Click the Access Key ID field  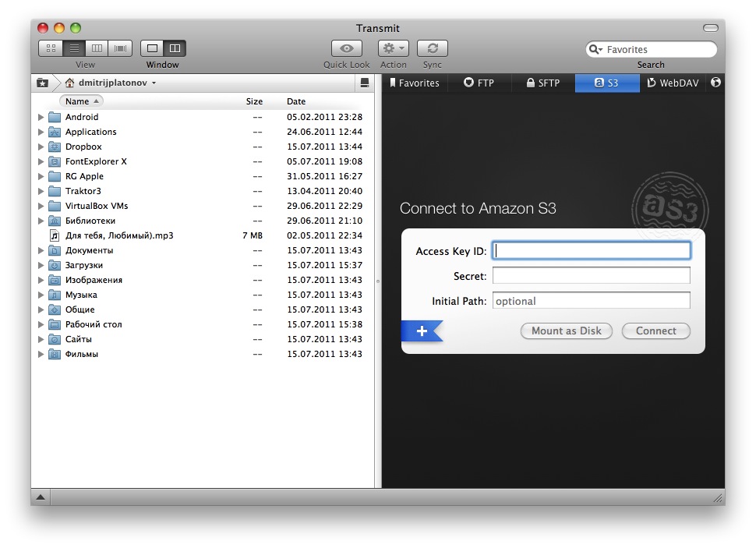click(x=592, y=251)
